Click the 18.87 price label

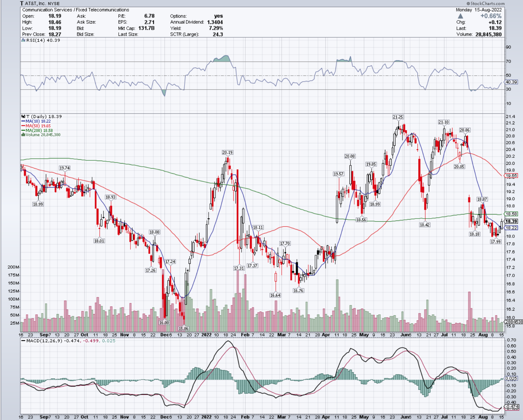pyautogui.click(x=482, y=199)
